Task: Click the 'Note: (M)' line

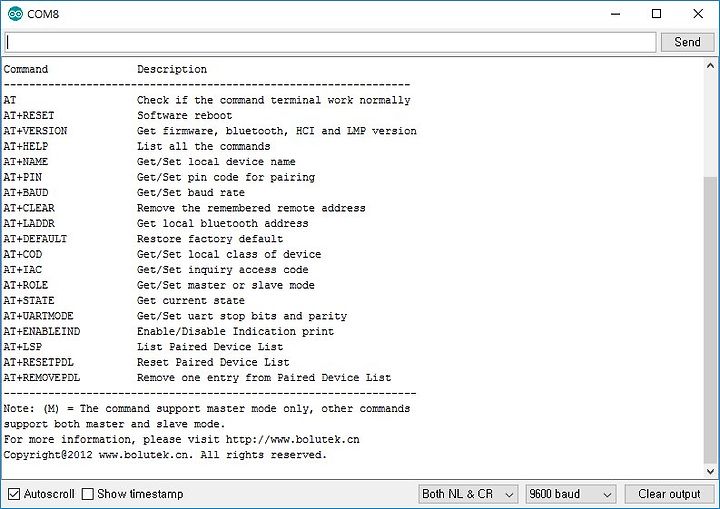Action: (207, 408)
